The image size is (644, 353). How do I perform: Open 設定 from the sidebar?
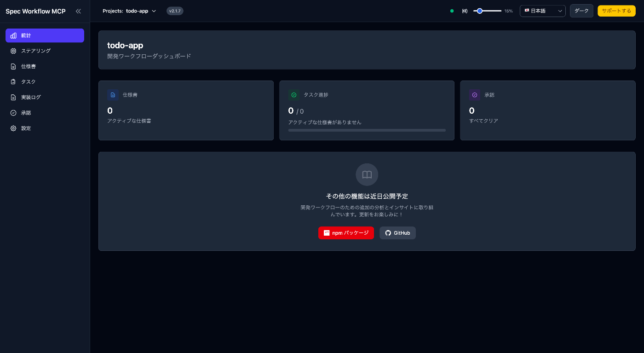click(45, 128)
